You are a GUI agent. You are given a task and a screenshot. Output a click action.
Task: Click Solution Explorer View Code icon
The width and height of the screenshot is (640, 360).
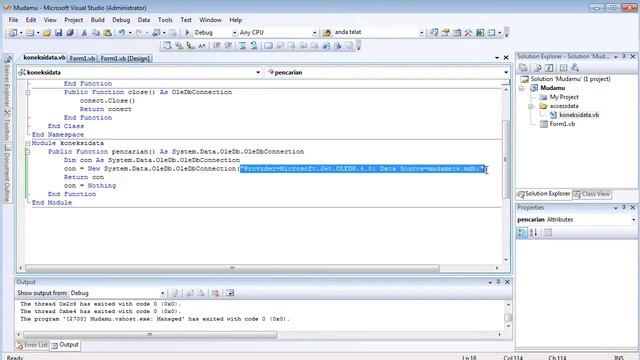pyautogui.click(x=563, y=67)
